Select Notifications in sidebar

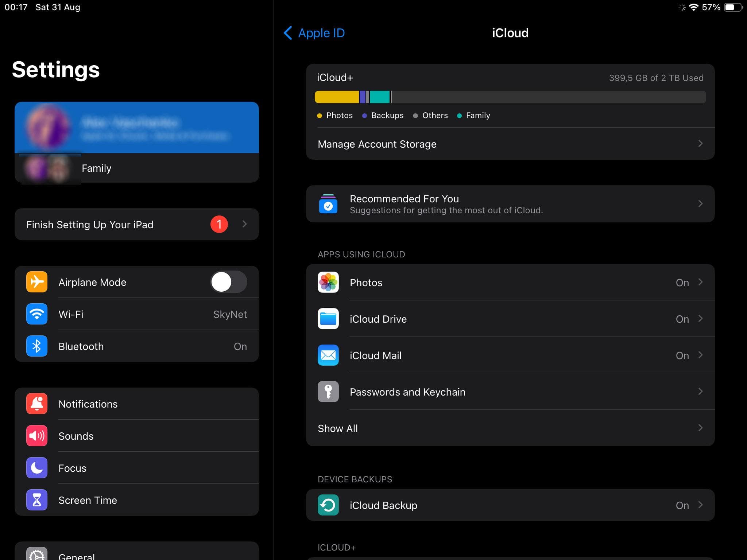(137, 404)
